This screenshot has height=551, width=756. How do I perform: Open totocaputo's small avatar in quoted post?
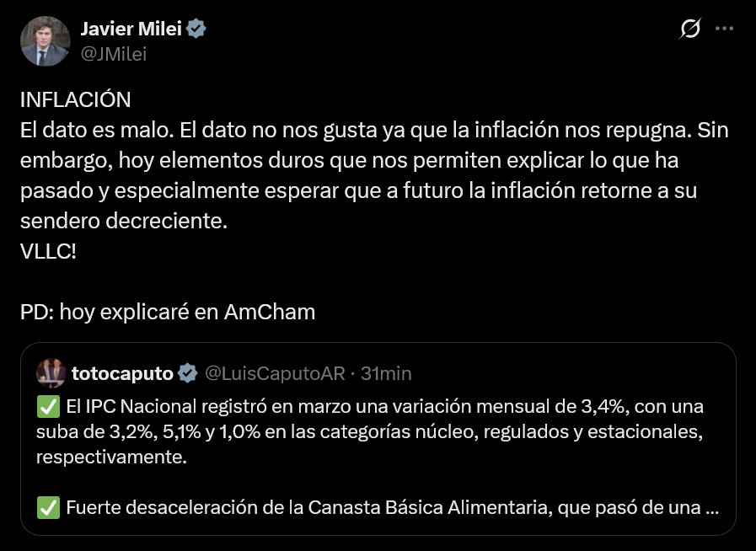(x=49, y=372)
